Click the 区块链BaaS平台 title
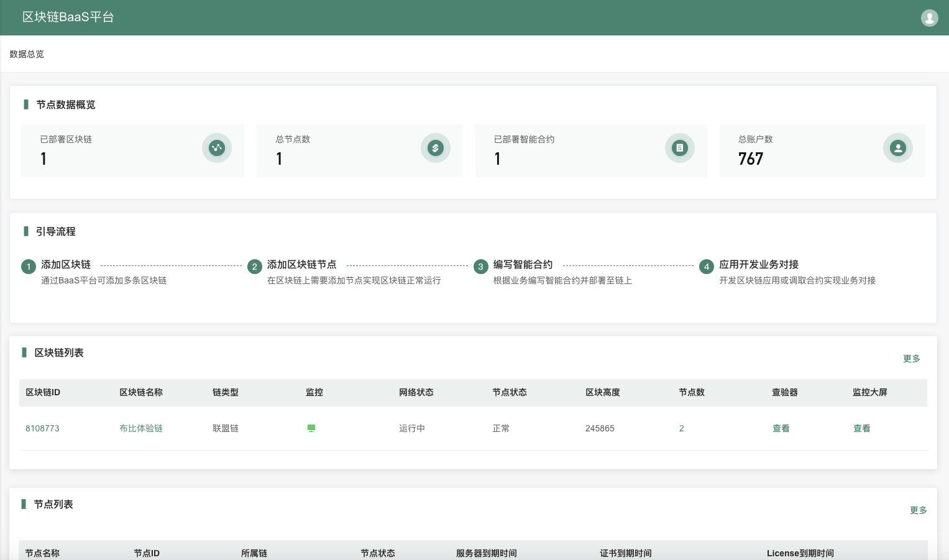The image size is (949, 560). point(68,17)
